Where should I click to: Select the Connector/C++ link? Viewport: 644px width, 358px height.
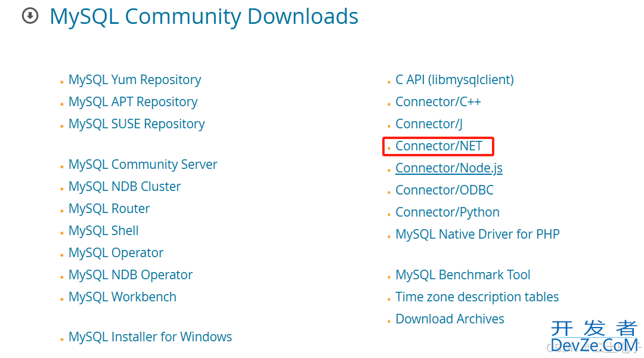[438, 102]
